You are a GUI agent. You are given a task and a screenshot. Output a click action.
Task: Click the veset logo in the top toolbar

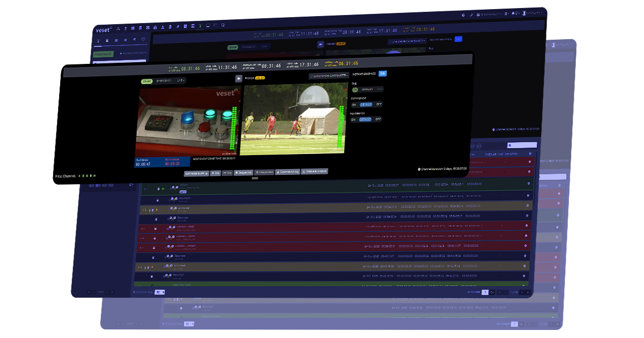pyautogui.click(x=103, y=30)
